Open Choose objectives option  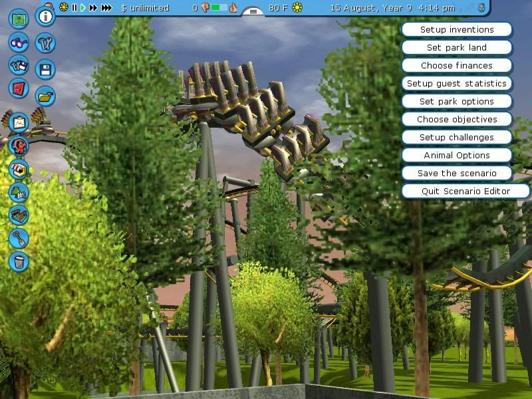[x=457, y=120]
